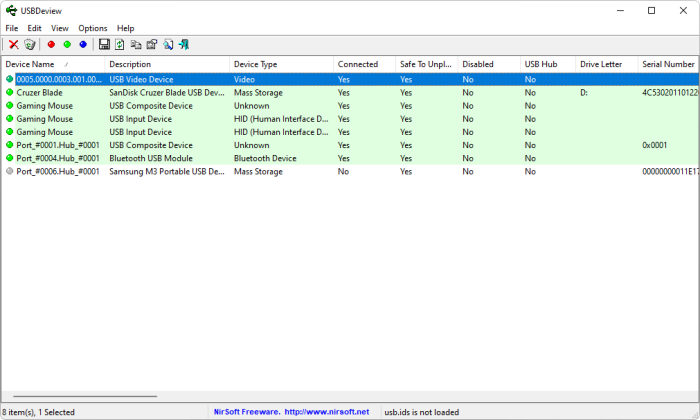Sort by the Disabled column header
Image resolution: width=700 pixels, height=420 pixels.
489,64
